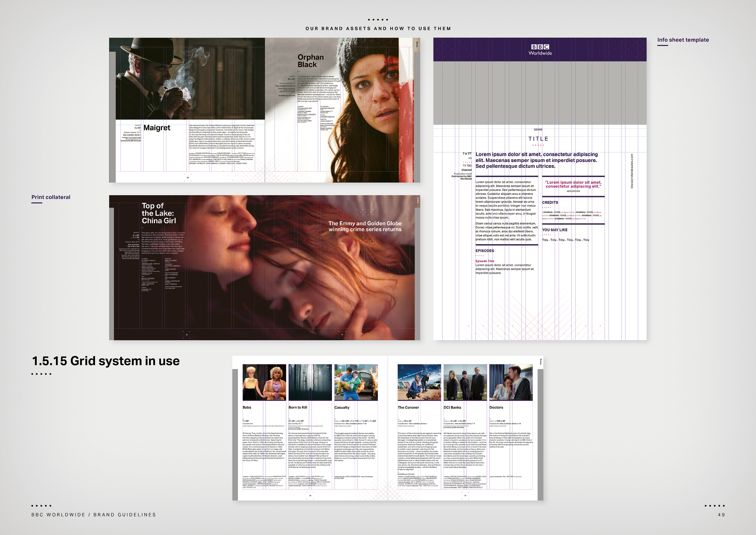Click the grey image placeholder on info sheet
Screen dimensions: 756x535
[540, 93]
